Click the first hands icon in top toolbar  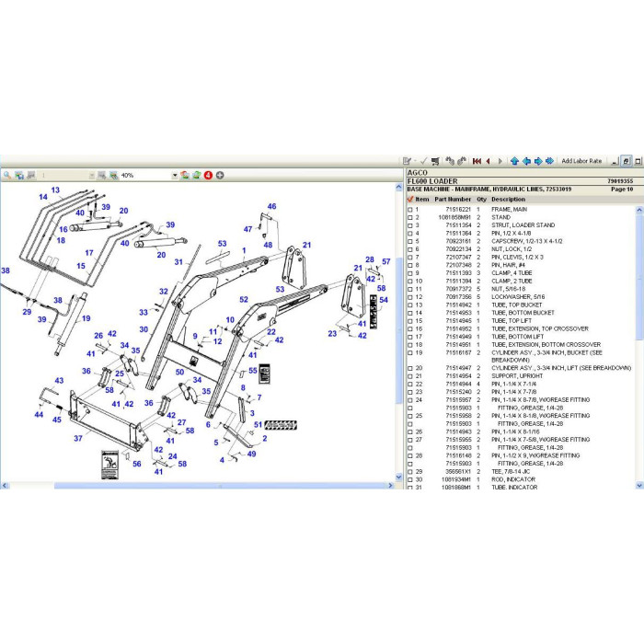tap(450, 161)
